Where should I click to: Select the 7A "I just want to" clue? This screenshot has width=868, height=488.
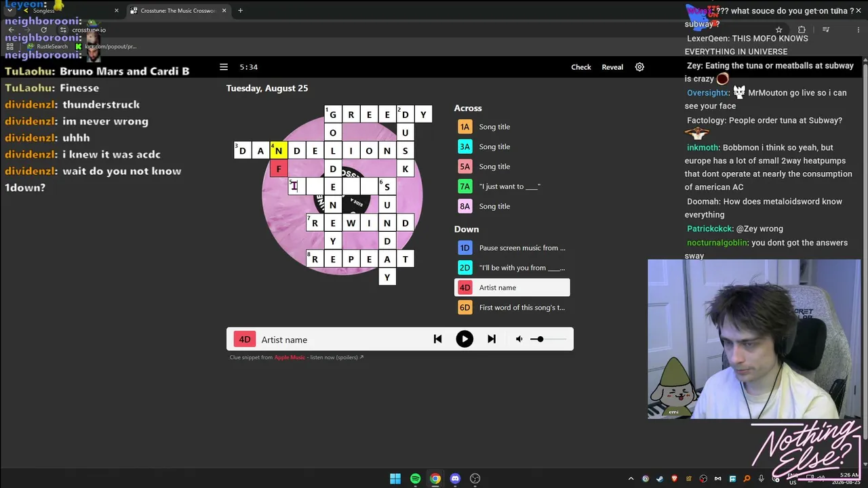point(512,186)
